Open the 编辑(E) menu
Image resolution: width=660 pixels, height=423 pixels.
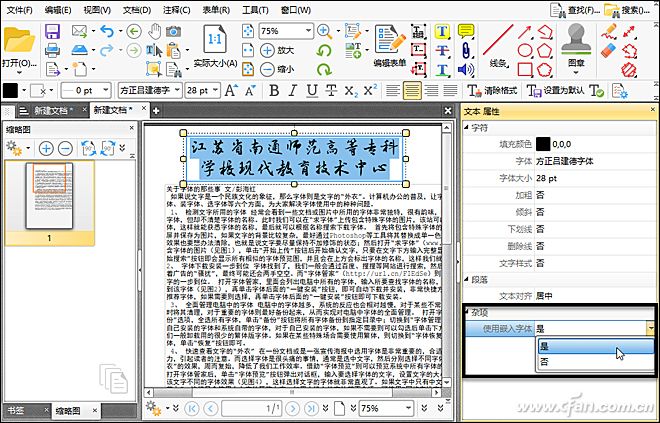click(x=58, y=10)
